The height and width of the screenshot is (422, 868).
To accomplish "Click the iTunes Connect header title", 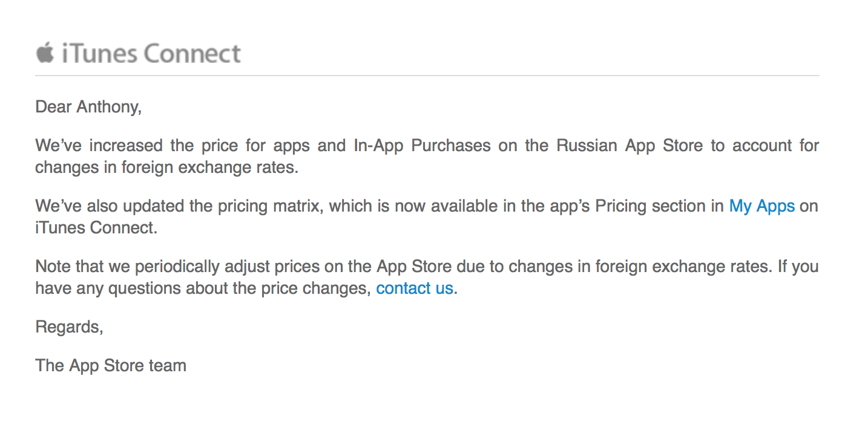I will click(x=151, y=54).
